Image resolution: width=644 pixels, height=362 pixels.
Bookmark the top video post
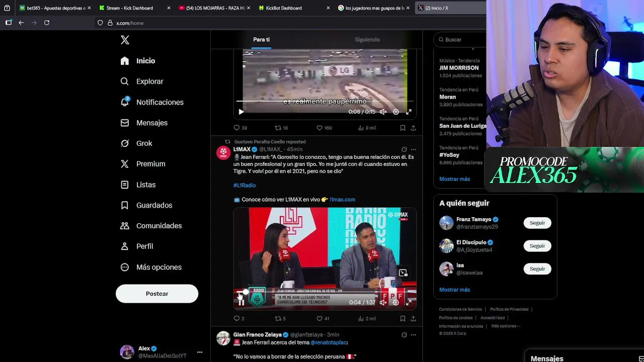pos(403,128)
